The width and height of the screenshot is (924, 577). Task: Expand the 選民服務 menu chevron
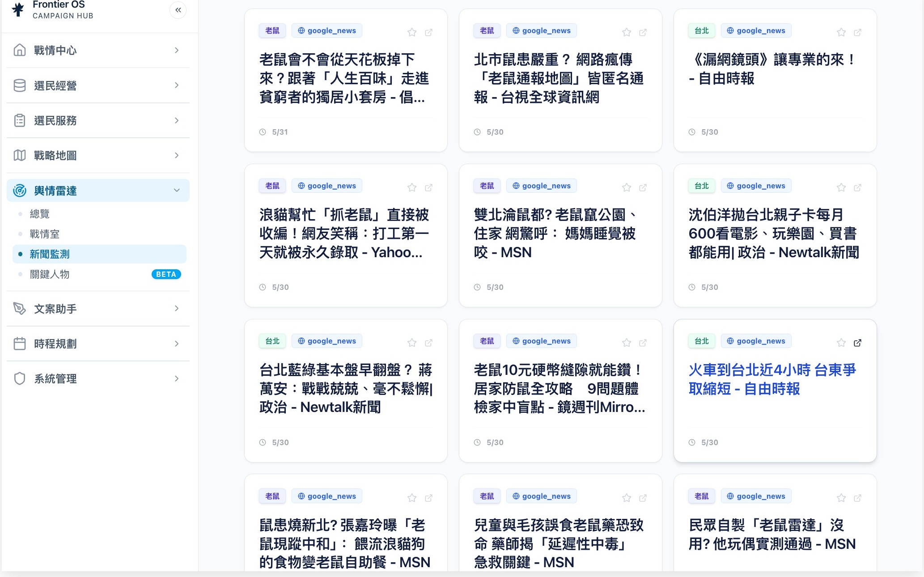pos(177,120)
